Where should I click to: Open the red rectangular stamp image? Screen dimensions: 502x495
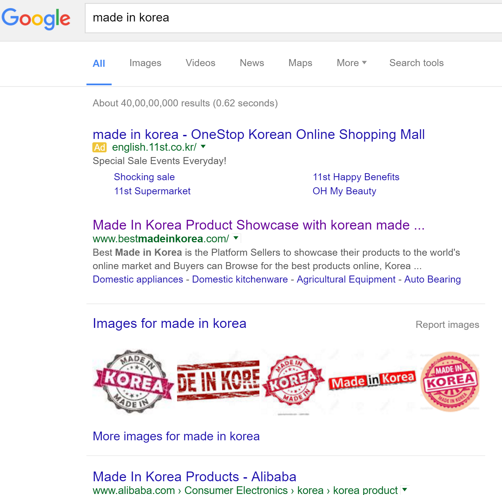click(x=218, y=381)
